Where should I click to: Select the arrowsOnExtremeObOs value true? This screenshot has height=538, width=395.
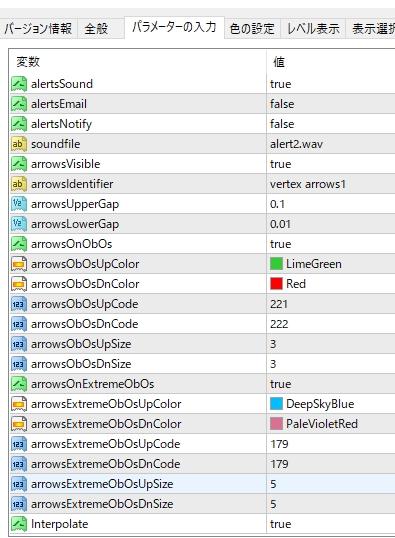pos(280,384)
